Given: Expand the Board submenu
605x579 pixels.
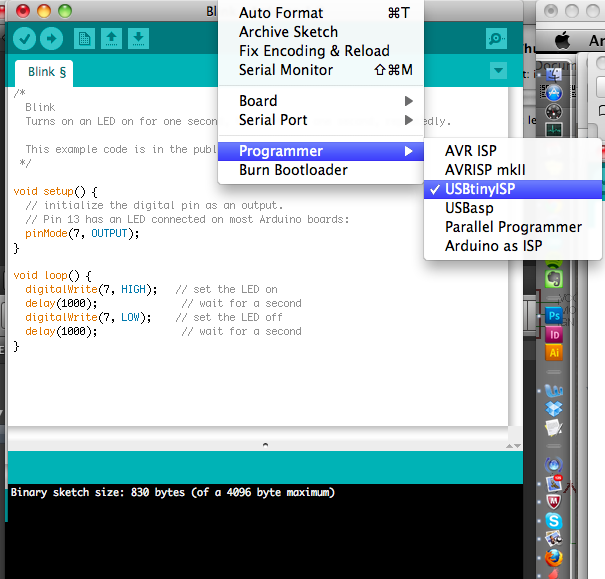Looking at the screenshot, I should (x=321, y=101).
